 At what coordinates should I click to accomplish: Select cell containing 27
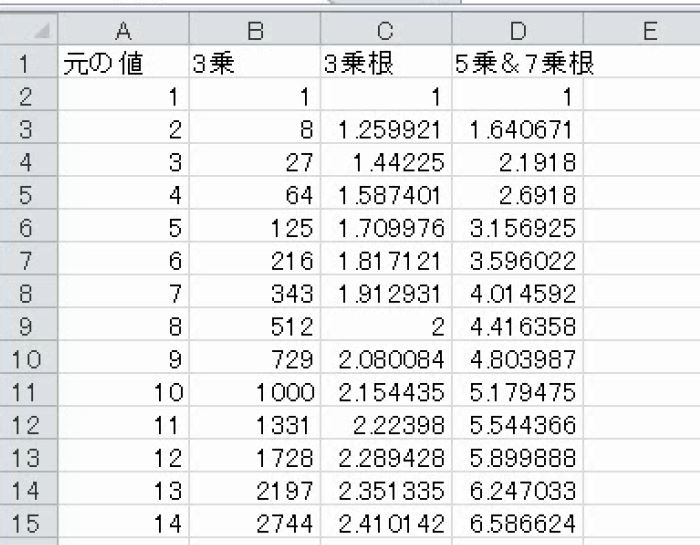pyautogui.click(x=254, y=160)
